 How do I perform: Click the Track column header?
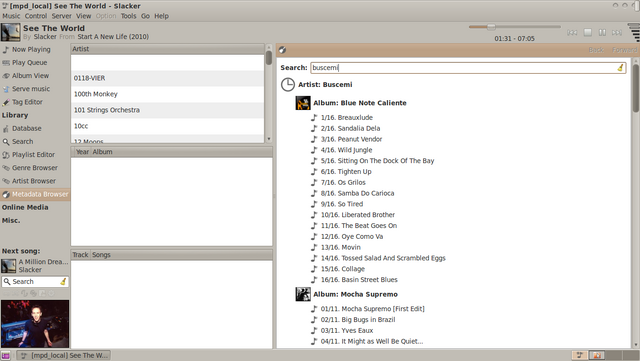80,255
